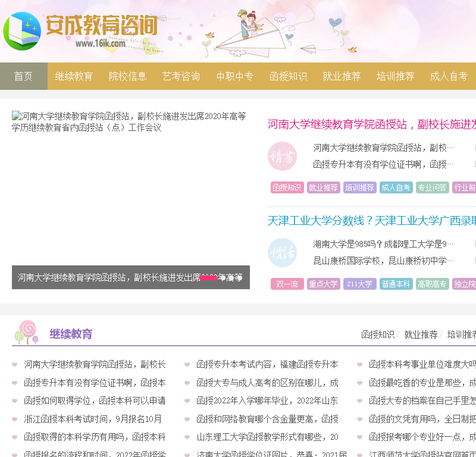Screen dimensions: 476x457
Task: Open the 首页 navigation tab
Action: [x=23, y=76]
